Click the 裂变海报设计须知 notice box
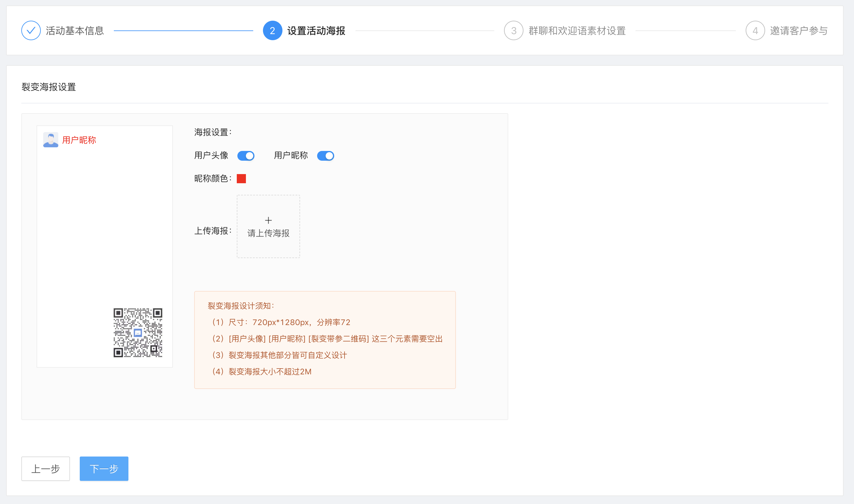The image size is (854, 504). pos(325,340)
